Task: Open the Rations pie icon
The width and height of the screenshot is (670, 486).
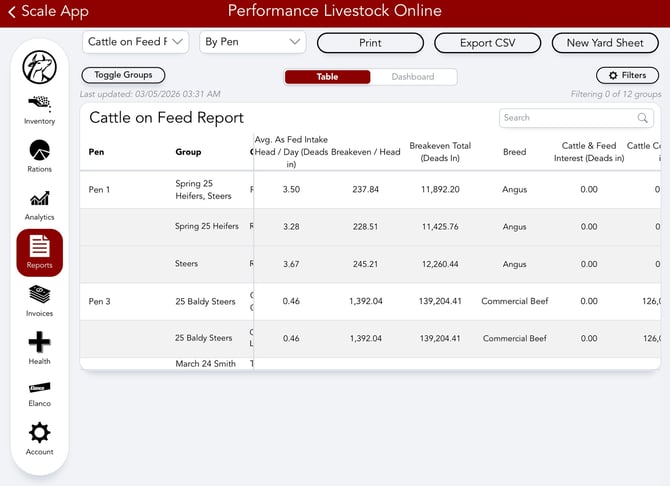Action: pyautogui.click(x=39, y=151)
